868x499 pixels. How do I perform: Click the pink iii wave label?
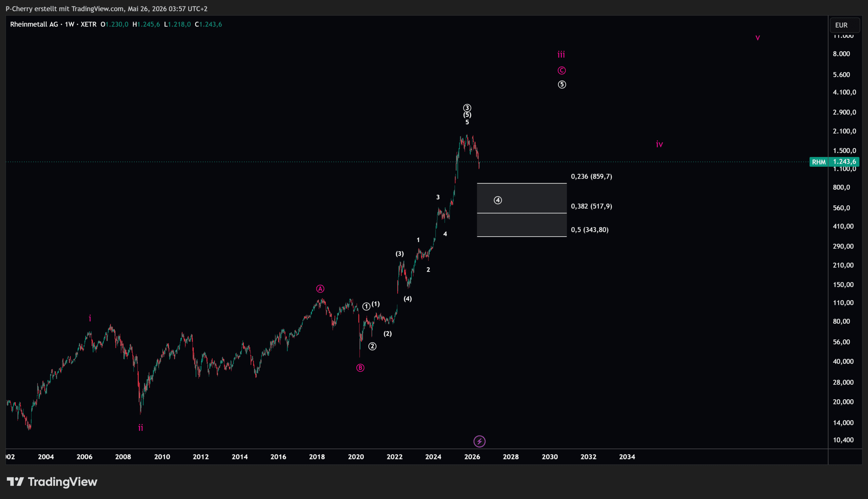[x=561, y=55]
